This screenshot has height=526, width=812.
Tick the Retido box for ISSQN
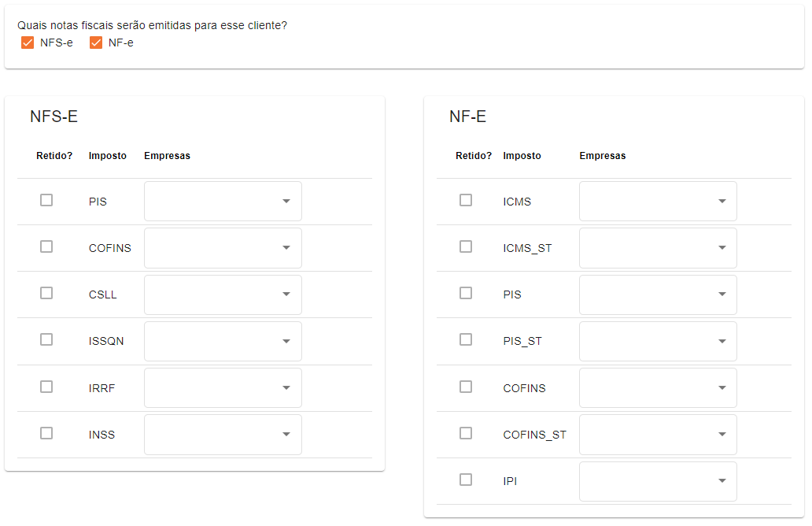[x=46, y=339]
